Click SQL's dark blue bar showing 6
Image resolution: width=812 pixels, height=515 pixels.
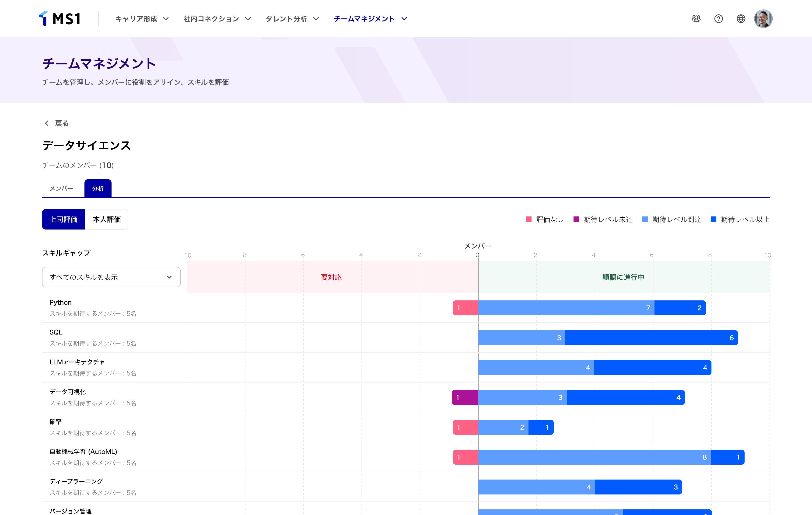pyautogui.click(x=651, y=338)
